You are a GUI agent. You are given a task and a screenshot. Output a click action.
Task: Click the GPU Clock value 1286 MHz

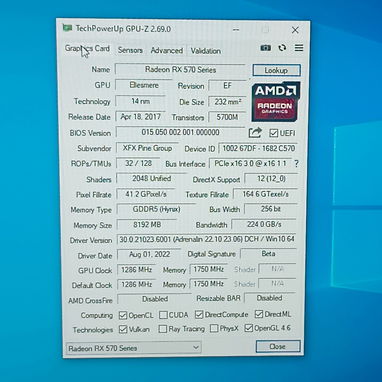pyautogui.click(x=137, y=269)
